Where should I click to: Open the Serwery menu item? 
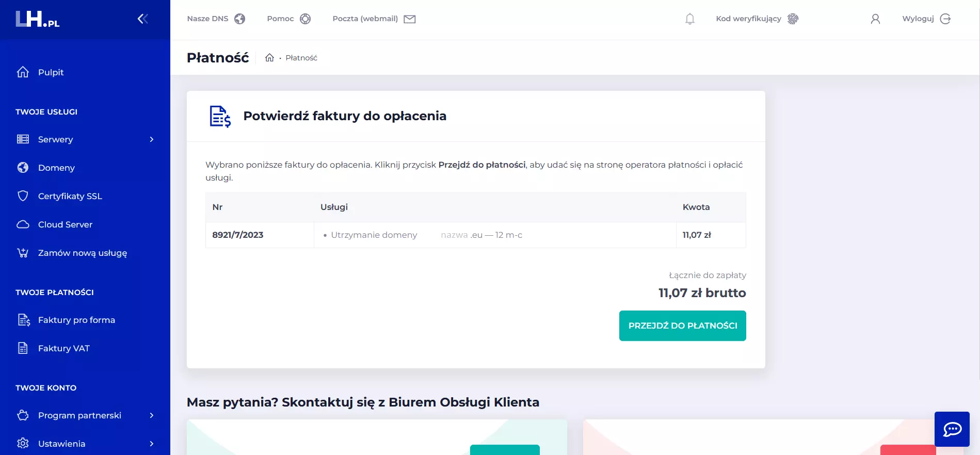point(55,139)
